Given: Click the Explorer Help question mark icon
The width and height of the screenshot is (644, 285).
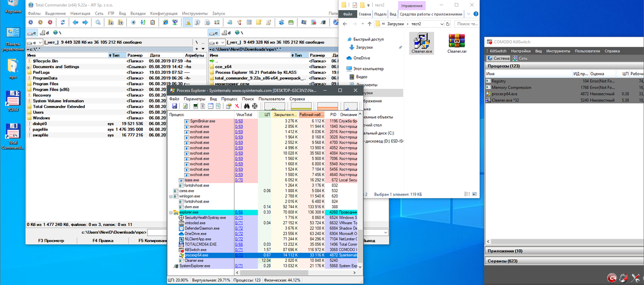Looking at the screenshot, I should 475,15.
